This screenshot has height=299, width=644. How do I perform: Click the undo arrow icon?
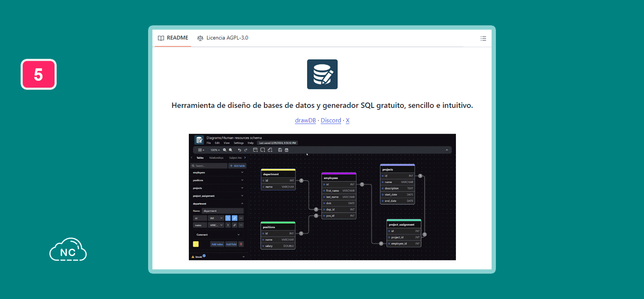click(240, 150)
